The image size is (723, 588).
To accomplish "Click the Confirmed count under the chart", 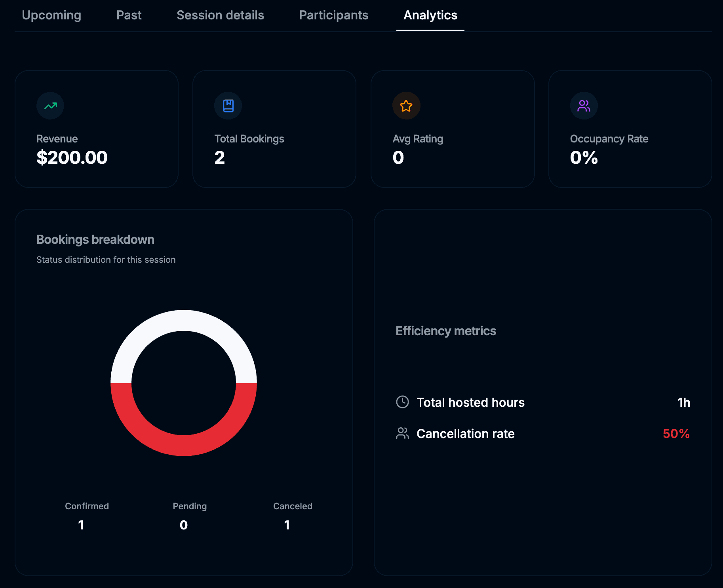I will [x=81, y=525].
